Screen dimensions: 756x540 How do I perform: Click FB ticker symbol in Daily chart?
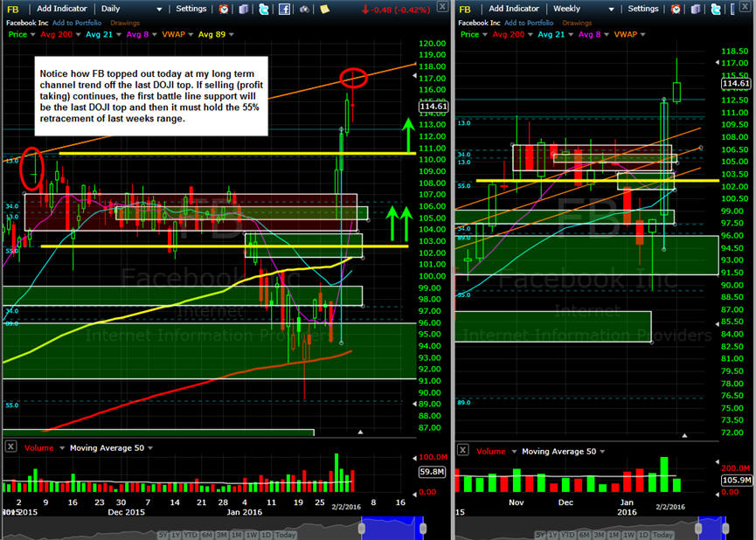point(13,9)
